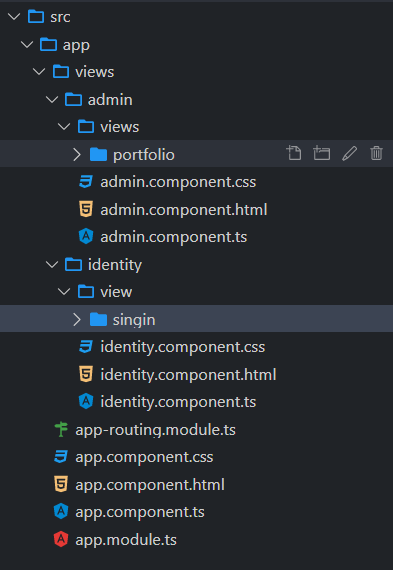This screenshot has height=570, width=393.
Task: Select the admin folder label
Action: (x=110, y=100)
